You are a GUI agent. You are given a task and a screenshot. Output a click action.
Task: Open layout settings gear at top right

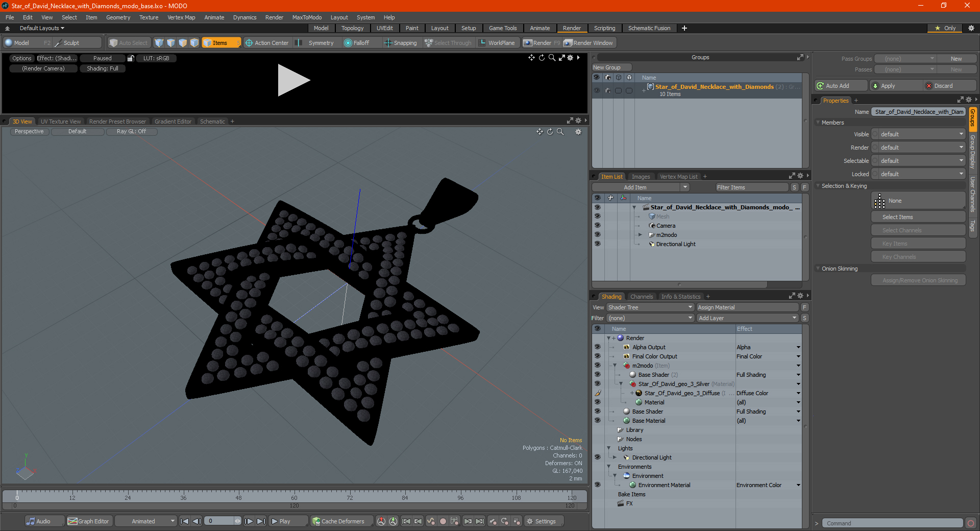tap(971, 28)
